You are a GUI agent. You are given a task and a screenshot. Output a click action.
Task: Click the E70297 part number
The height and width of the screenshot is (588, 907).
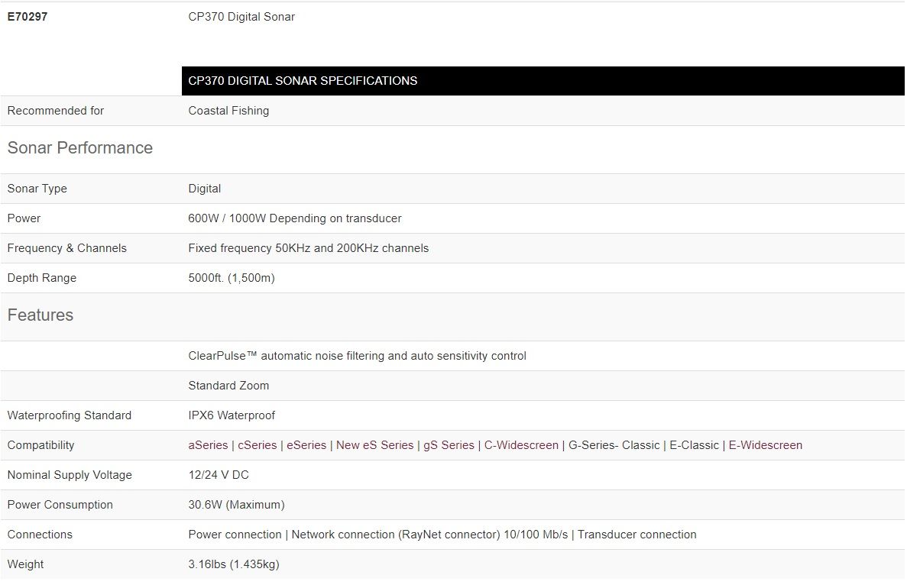coord(28,17)
